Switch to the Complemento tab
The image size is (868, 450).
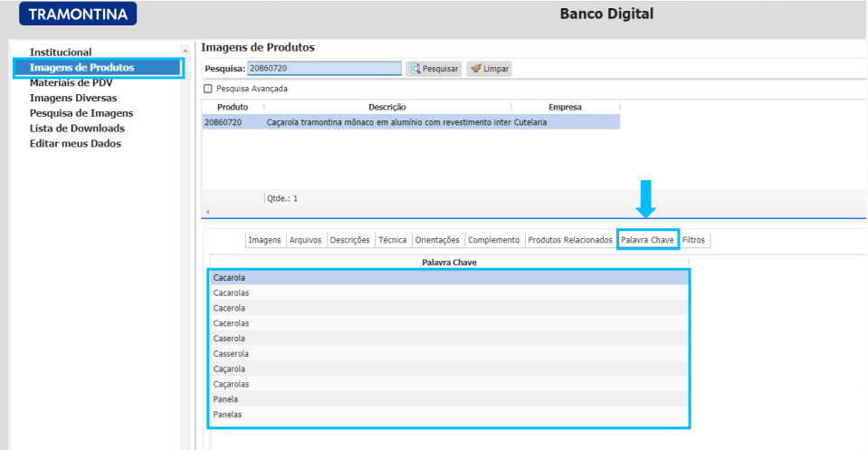(x=494, y=240)
